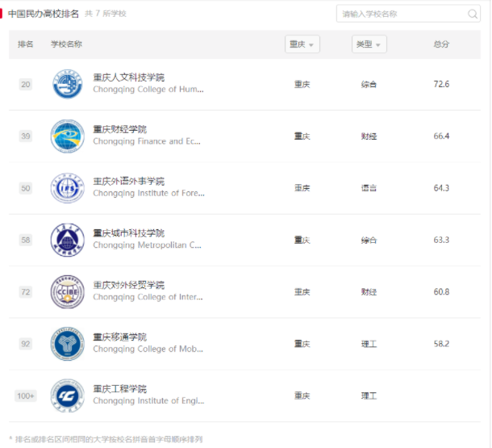
Task: Click the 学校名称 column header
Action: [66, 44]
